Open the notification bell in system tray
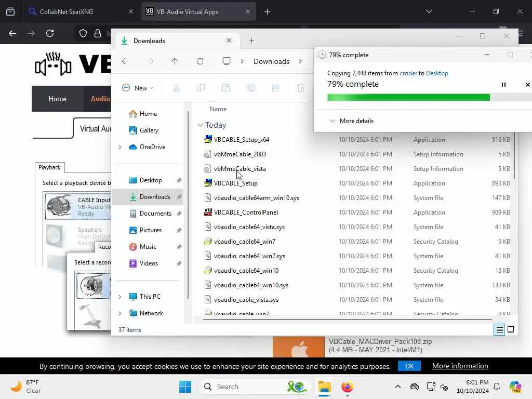Image resolution: width=532 pixels, height=399 pixels. point(497,387)
